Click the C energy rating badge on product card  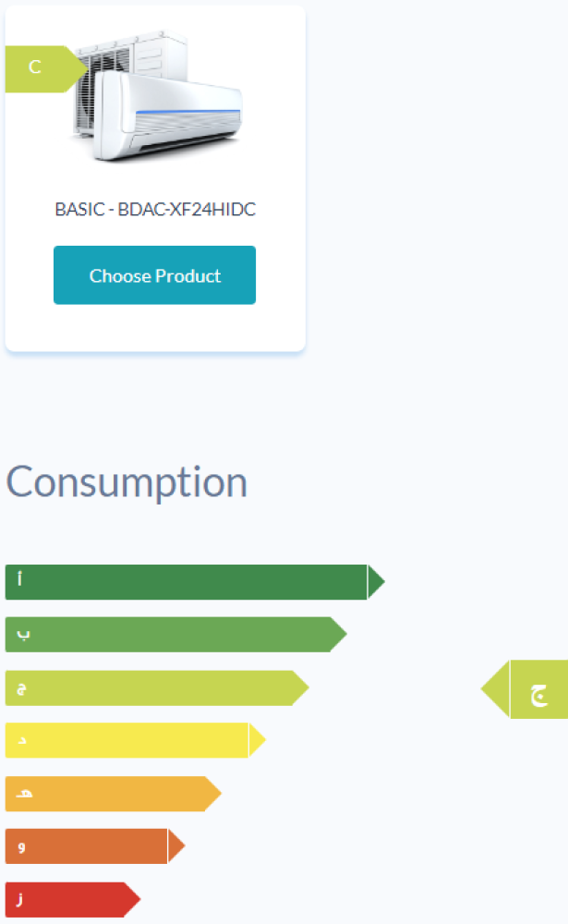coord(39,68)
